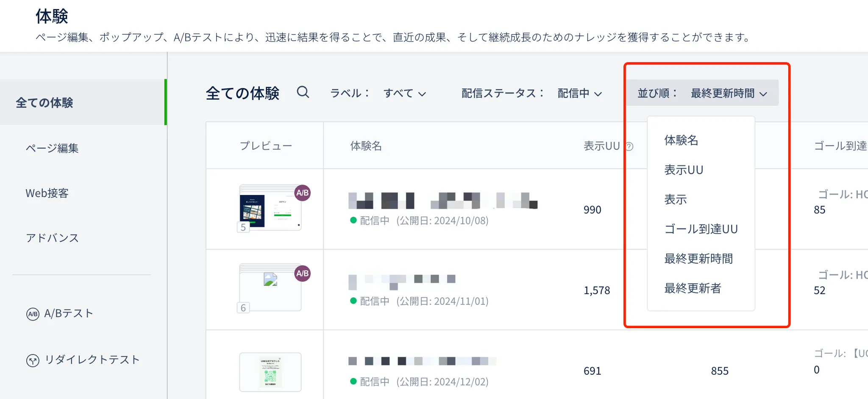The image size is (868, 399).
Task: Open the 配信ステータス filter dropdown
Action: click(x=579, y=93)
